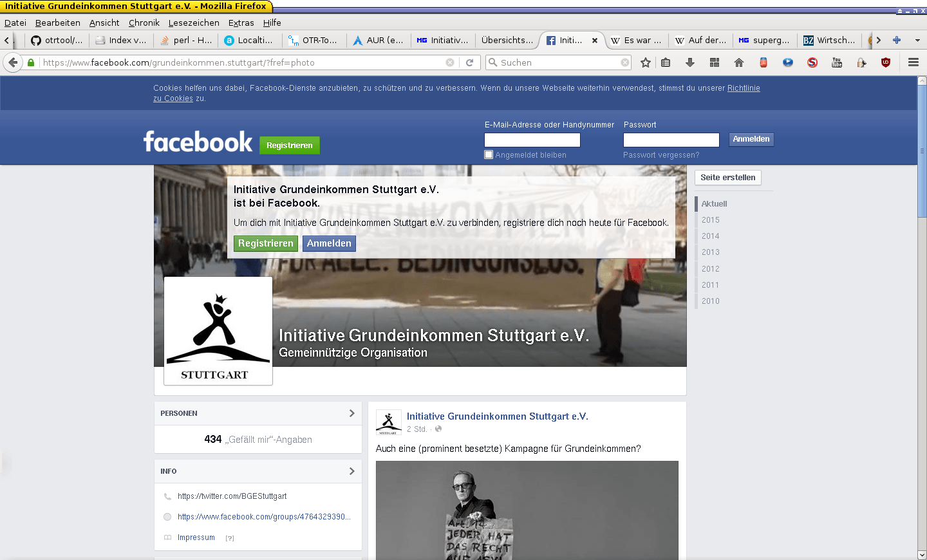Open the Facebook logo link
This screenshot has width=927, height=560.
(198, 142)
